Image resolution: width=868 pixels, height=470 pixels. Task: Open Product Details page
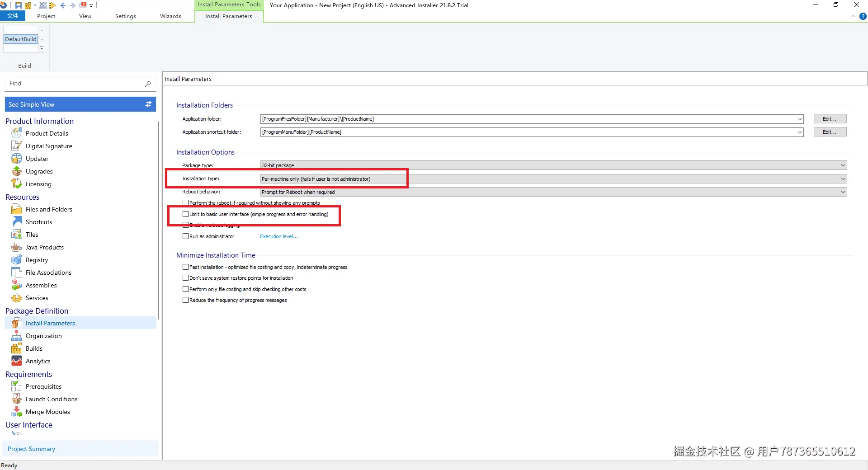pyautogui.click(x=47, y=133)
